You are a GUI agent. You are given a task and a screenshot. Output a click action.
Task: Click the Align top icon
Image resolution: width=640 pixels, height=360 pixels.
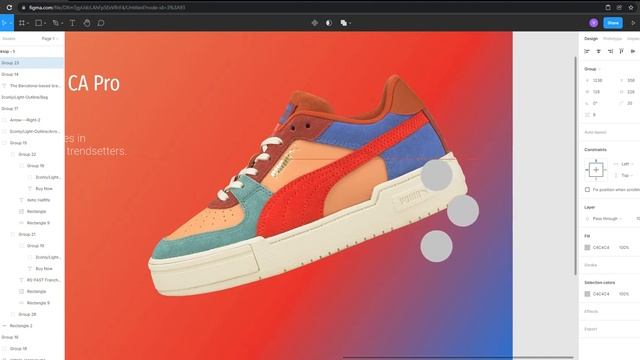(621, 51)
